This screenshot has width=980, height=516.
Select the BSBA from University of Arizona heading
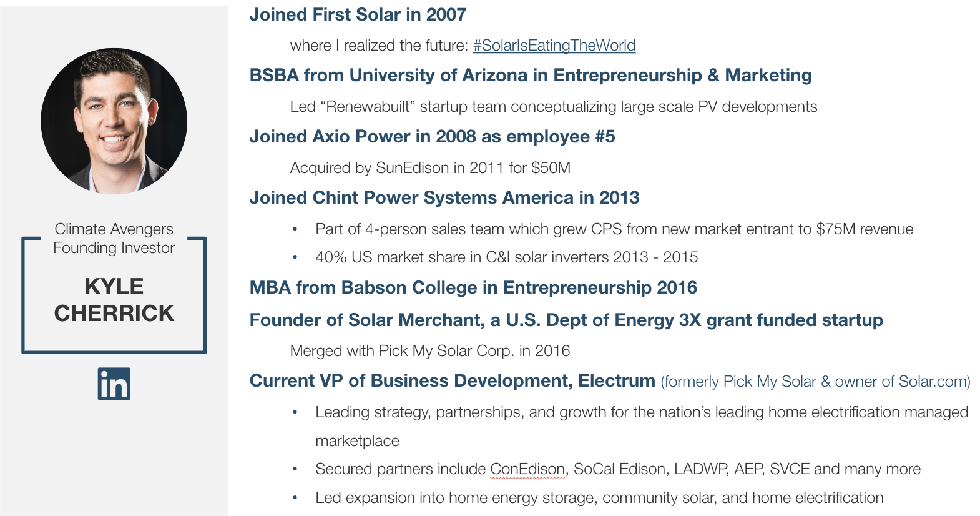coord(531,76)
